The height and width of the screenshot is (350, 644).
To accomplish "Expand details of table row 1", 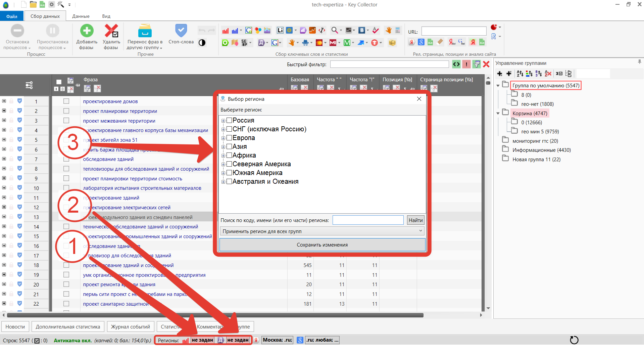I will (x=4, y=101).
